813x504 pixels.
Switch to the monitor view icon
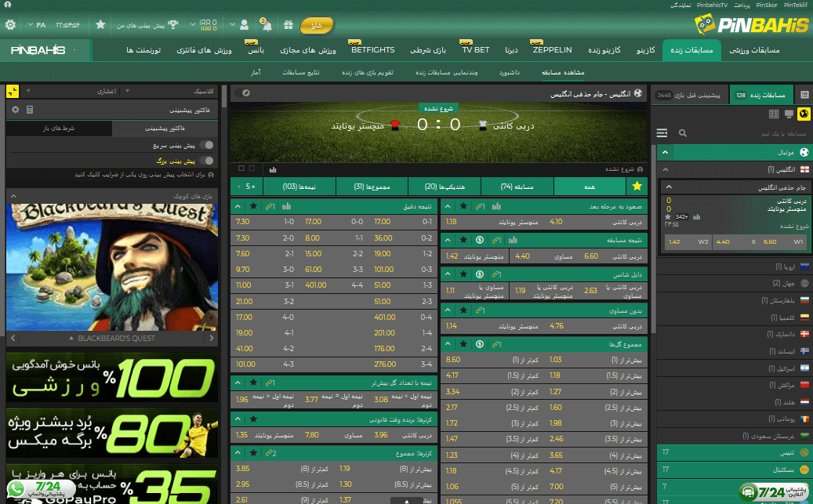coord(789,114)
